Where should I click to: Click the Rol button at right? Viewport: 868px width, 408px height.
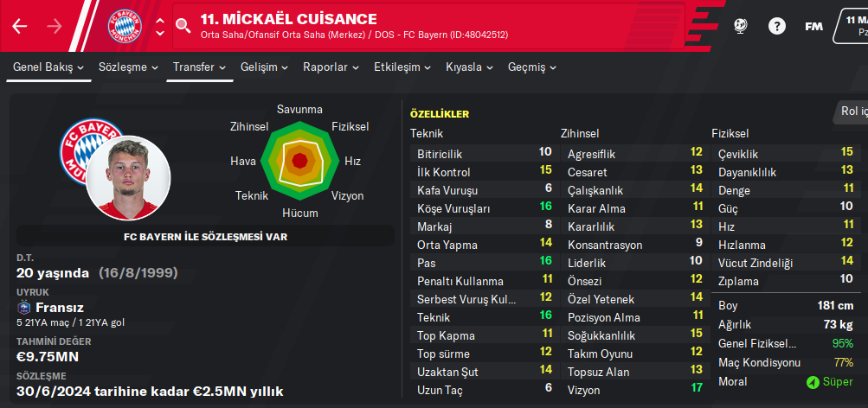pos(852,111)
